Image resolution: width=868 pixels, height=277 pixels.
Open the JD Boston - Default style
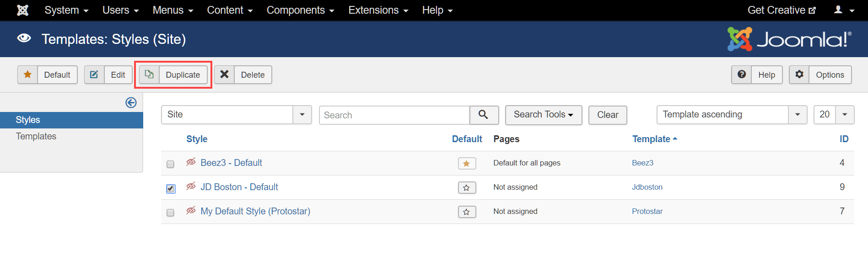coord(239,187)
